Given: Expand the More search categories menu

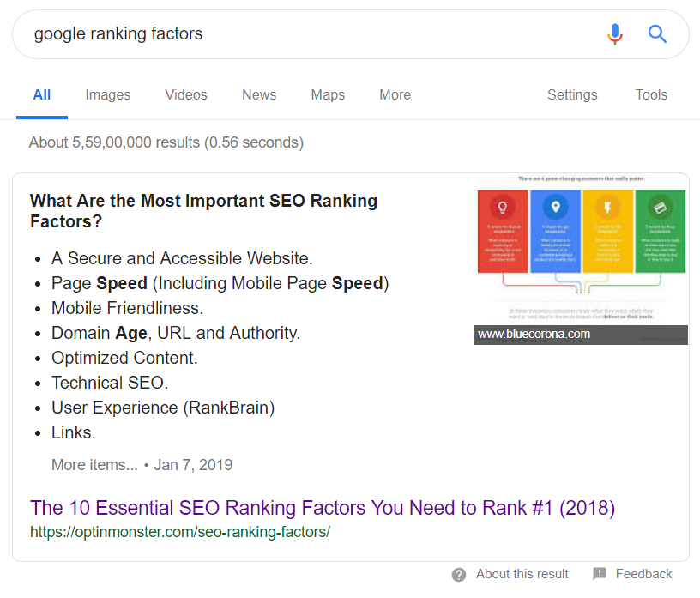Looking at the screenshot, I should coord(395,95).
